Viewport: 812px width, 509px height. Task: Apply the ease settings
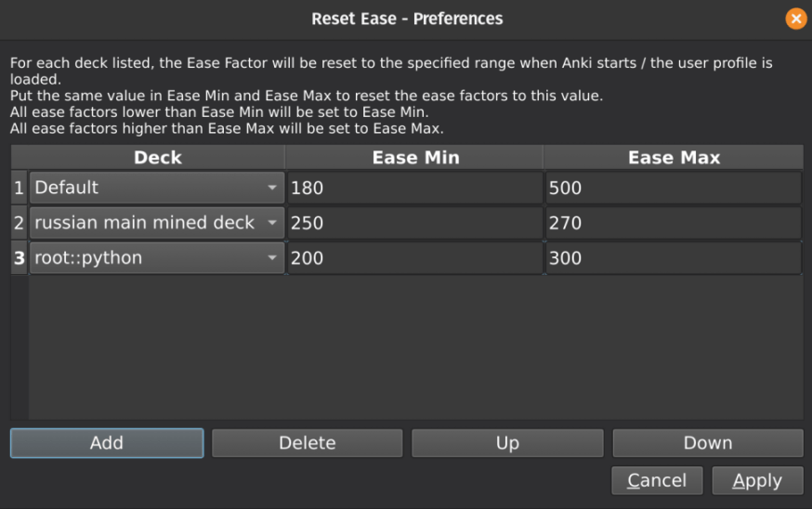(757, 480)
